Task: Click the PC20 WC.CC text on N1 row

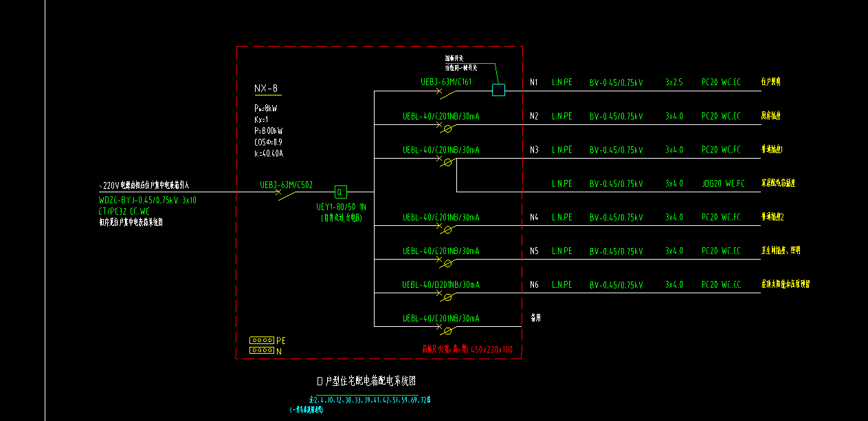Action: click(x=721, y=82)
